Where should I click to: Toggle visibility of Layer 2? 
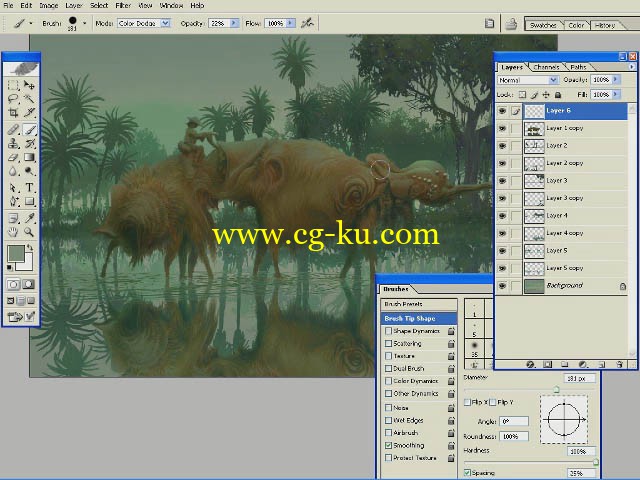click(x=502, y=146)
